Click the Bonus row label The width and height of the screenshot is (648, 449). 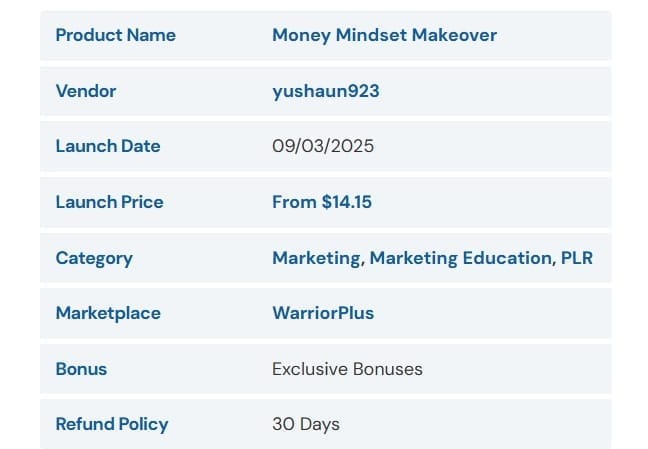pyautogui.click(x=81, y=369)
